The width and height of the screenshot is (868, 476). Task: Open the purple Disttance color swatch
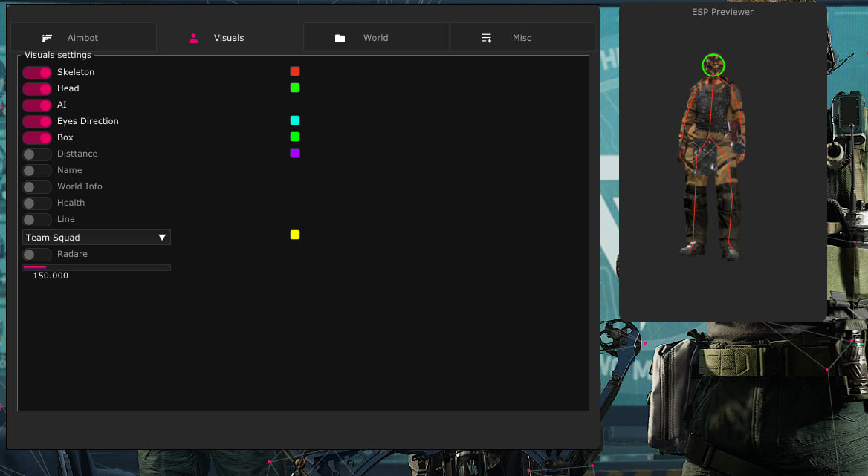295,153
